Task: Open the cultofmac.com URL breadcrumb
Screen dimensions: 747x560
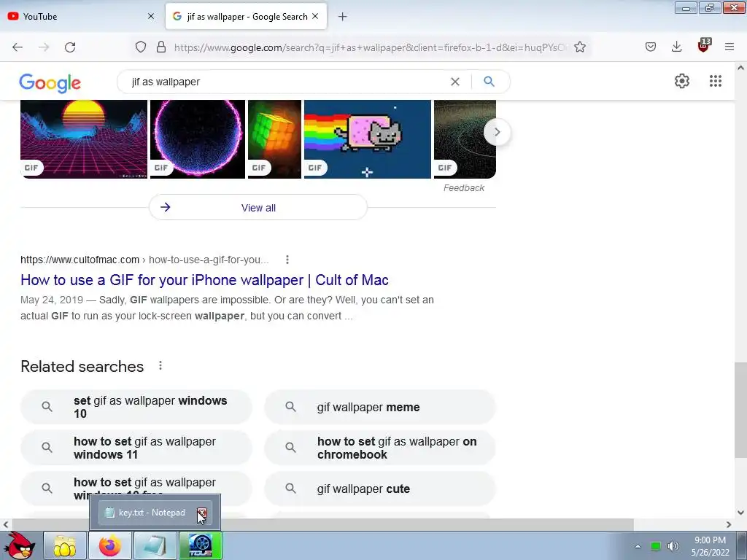Action: pyautogui.click(x=144, y=260)
